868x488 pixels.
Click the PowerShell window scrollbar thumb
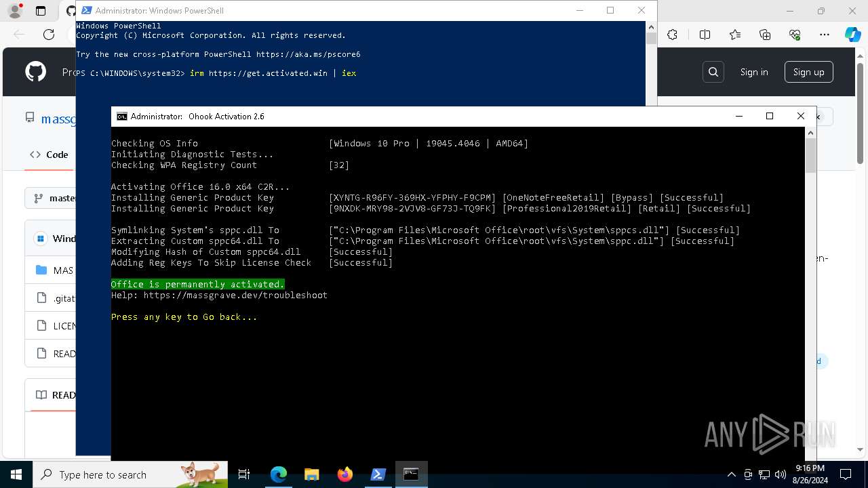[x=651, y=38]
